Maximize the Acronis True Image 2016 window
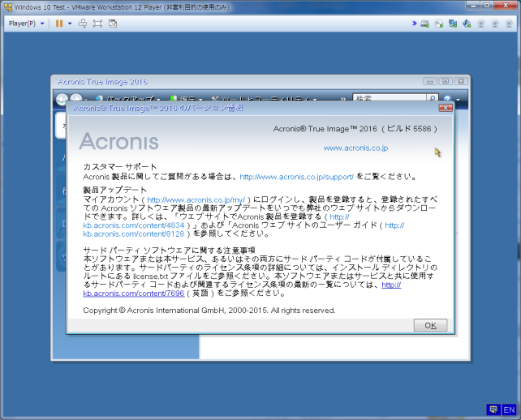This screenshot has height=420, width=521. click(x=446, y=81)
